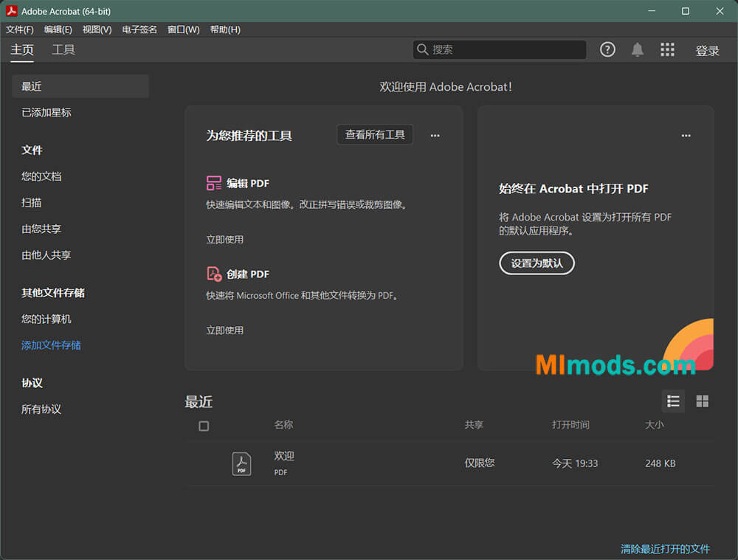Sort by the 名称 column header
This screenshot has height=560, width=738.
[x=284, y=425]
